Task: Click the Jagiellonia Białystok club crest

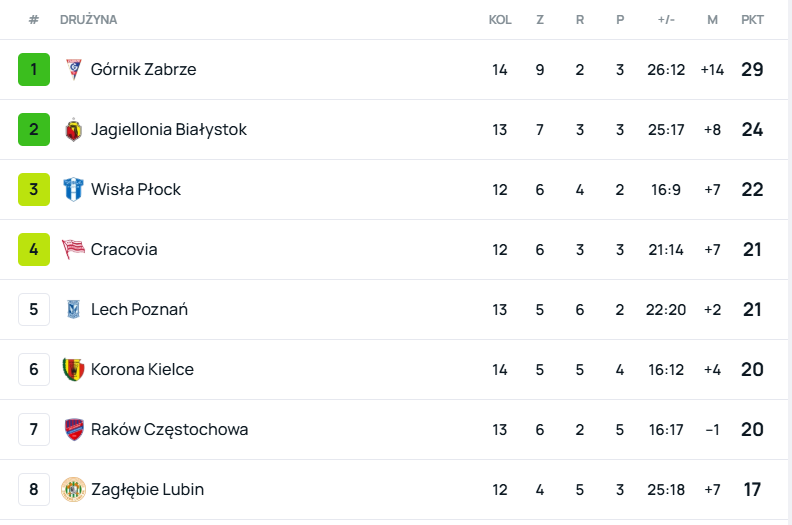Action: 73,130
